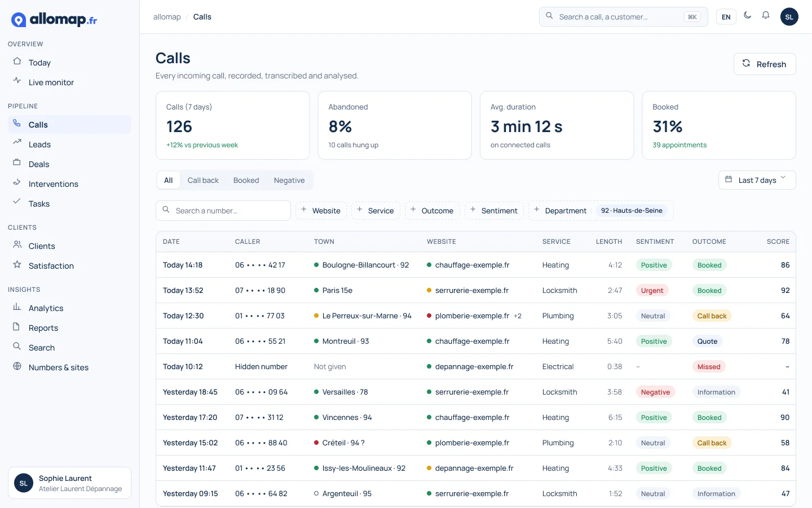Viewport: 812px width, 508px height.
Task: Sort the table by the Score column
Action: click(778, 242)
